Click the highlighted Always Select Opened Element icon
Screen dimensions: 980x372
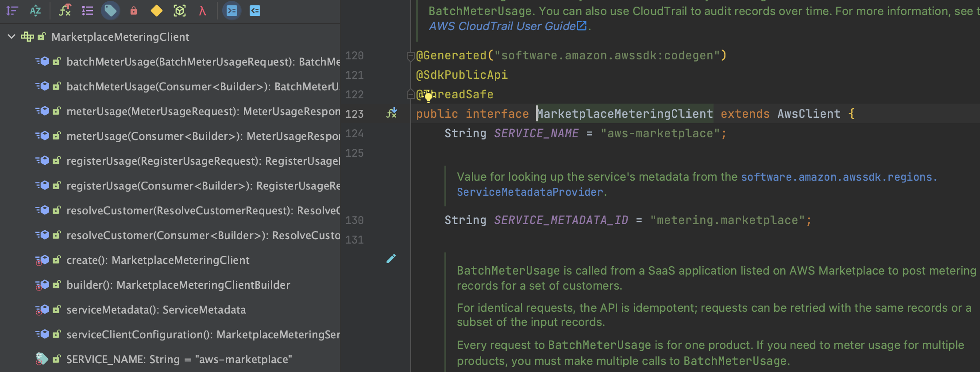[x=232, y=11]
